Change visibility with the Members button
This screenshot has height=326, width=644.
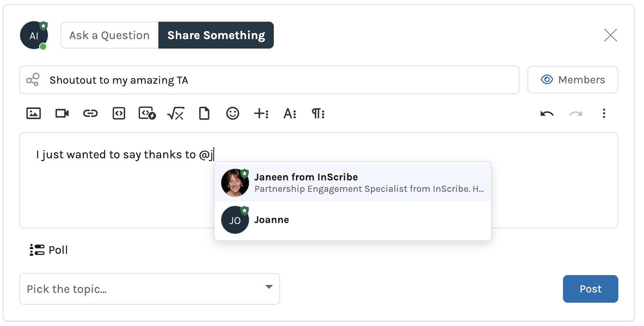point(573,80)
